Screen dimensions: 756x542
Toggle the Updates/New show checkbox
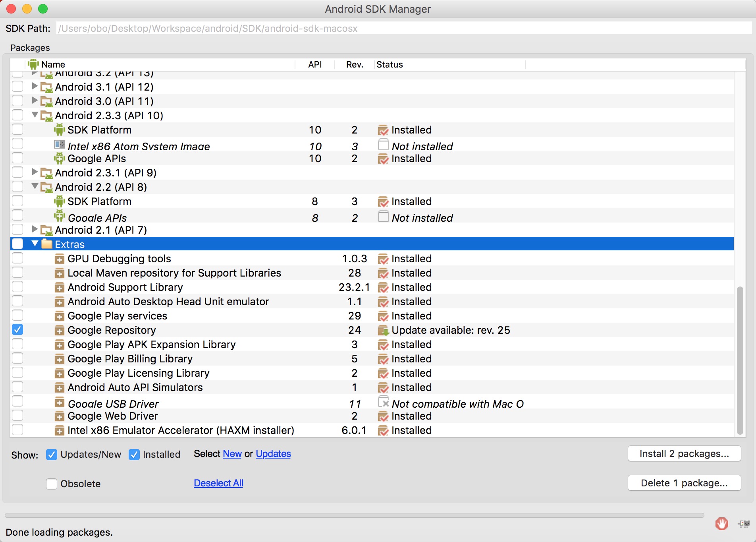tap(52, 455)
